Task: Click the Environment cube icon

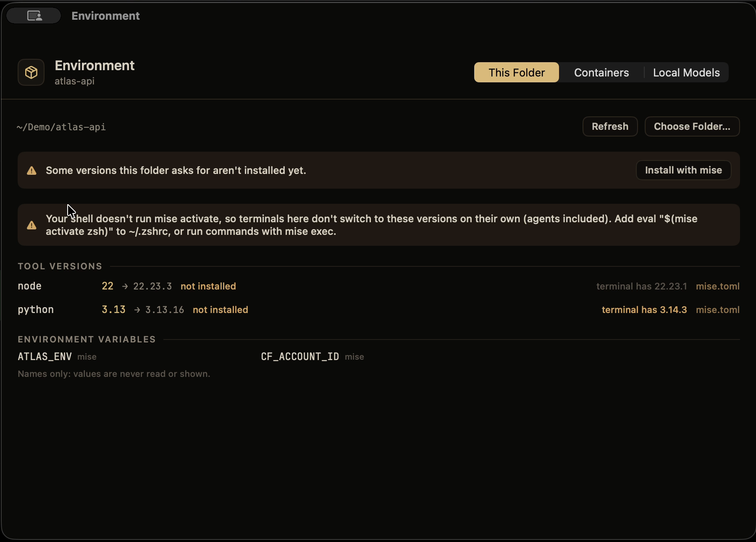Action: pyautogui.click(x=31, y=72)
